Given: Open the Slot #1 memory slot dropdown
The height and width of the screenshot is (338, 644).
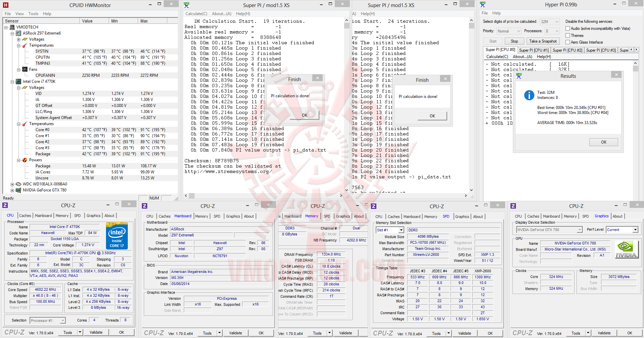Looking at the screenshot, I should tap(390, 230).
